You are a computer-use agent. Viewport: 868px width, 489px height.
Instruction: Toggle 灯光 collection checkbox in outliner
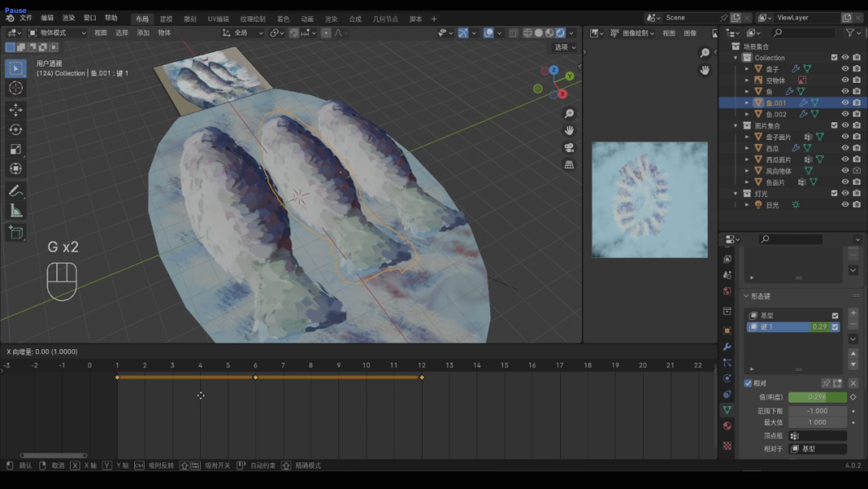pyautogui.click(x=834, y=194)
